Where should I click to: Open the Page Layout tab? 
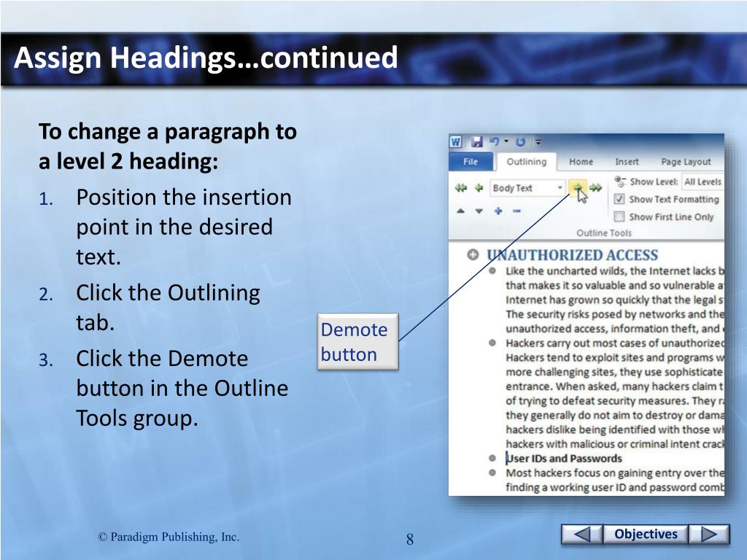coord(686,162)
